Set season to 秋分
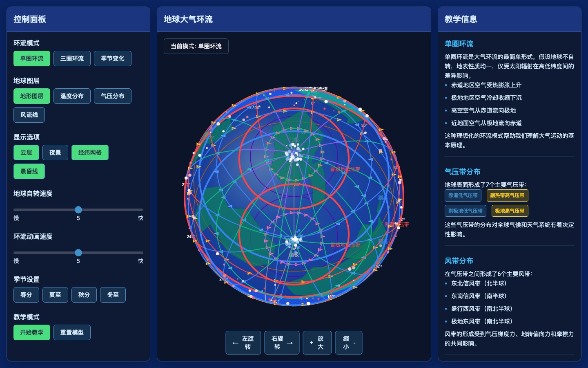Viewport: 588px width, 368px height. coord(84,295)
